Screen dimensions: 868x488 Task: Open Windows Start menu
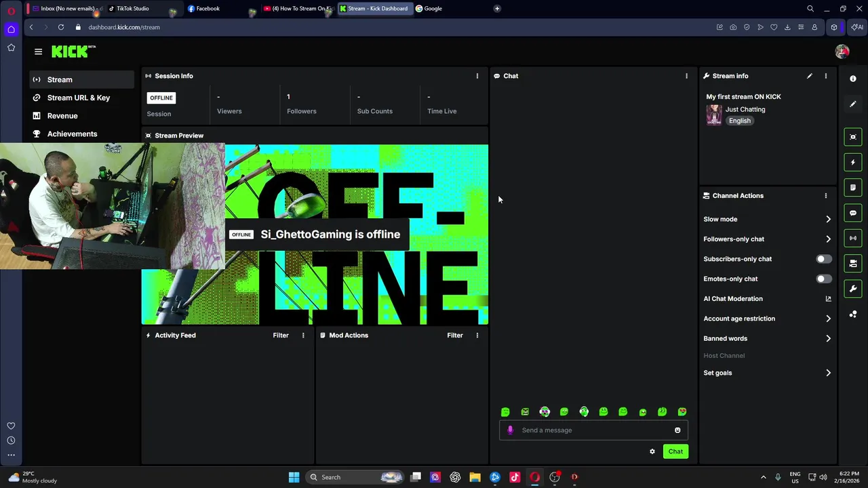[294, 477]
